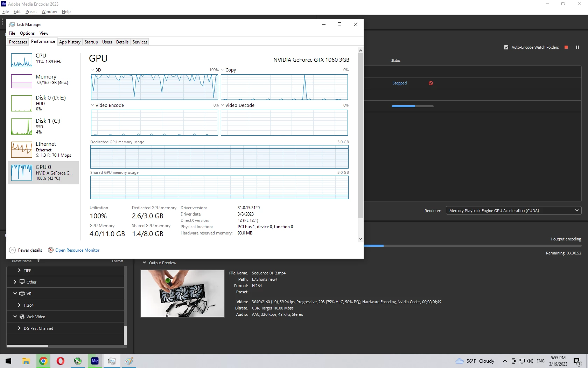Open the volume control in system tray

(x=530, y=361)
